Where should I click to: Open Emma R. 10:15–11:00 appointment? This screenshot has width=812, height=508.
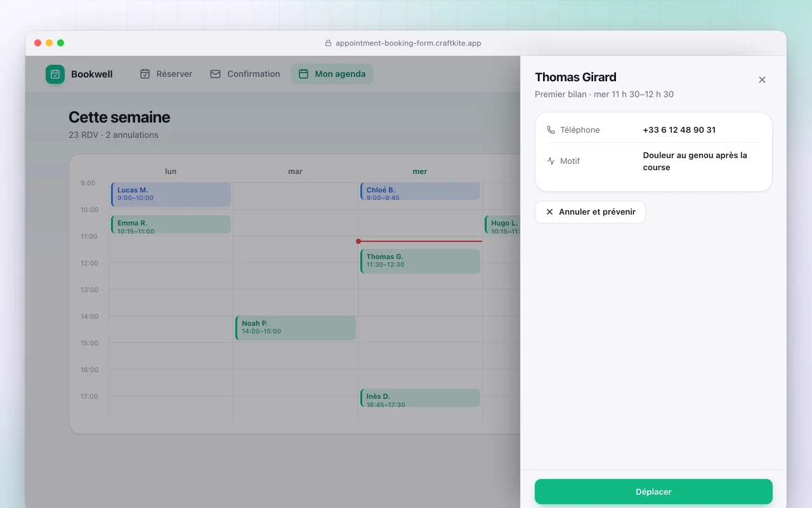(171, 224)
